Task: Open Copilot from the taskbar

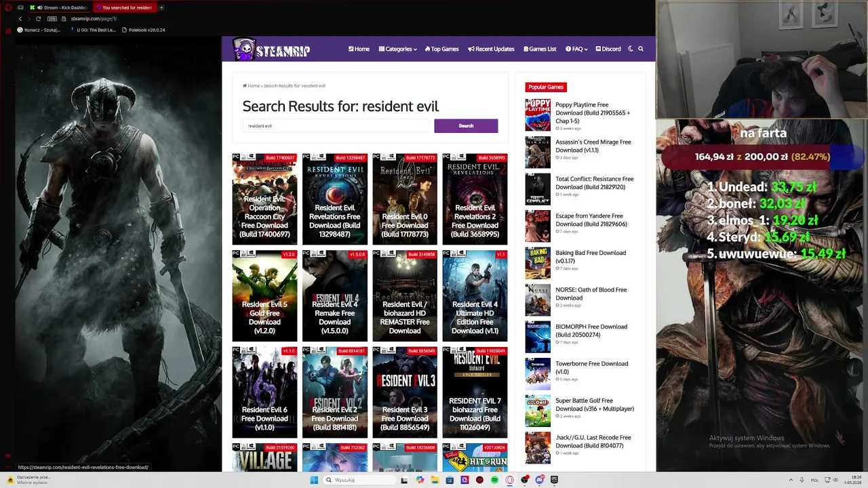Action: [x=420, y=480]
